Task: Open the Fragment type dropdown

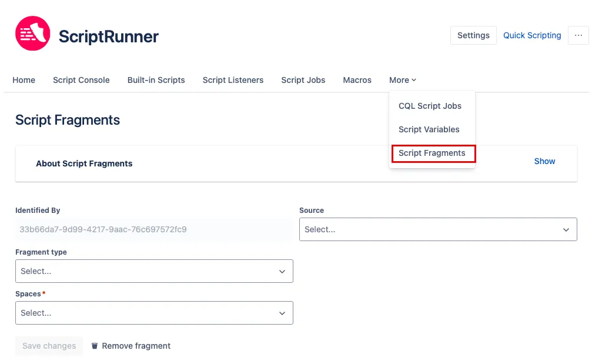Action: (154, 271)
